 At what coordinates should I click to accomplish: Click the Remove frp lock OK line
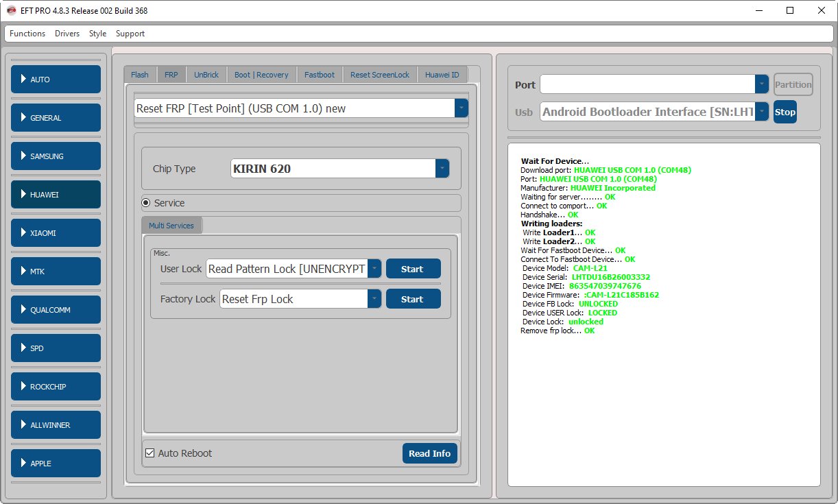(x=558, y=331)
